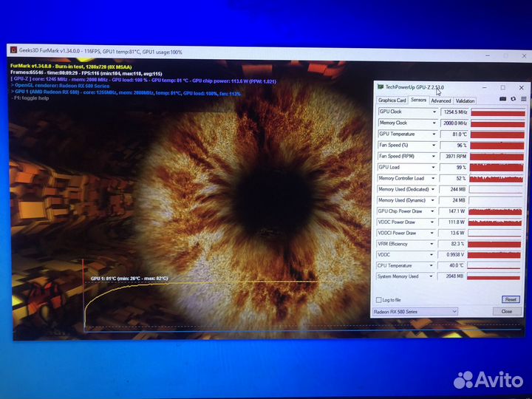Click the GPU Clock history graph
Screen dimensions: 532x399
(498, 113)
